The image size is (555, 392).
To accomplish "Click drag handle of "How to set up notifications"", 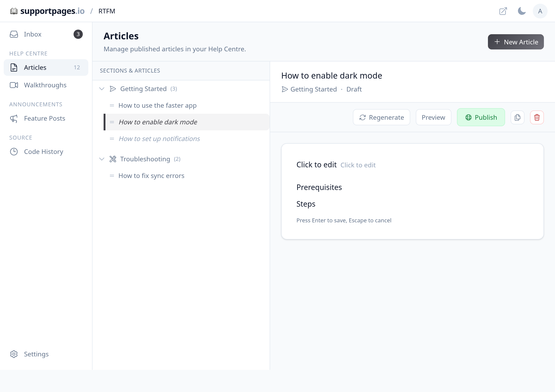I will [112, 139].
